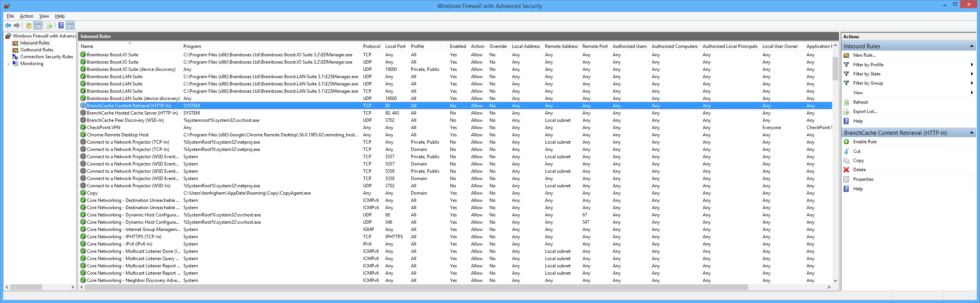Sort by Name column header
Screen dimensions: 980x303
tap(129, 46)
